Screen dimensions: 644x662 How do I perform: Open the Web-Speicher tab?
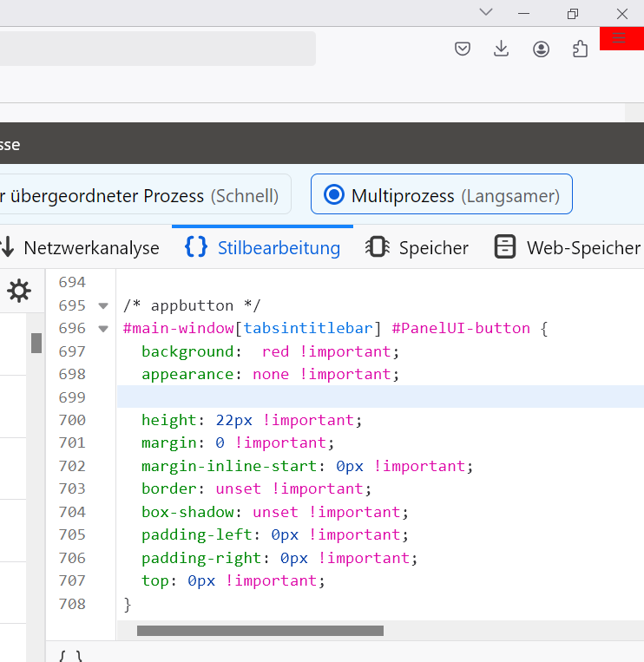(x=567, y=248)
